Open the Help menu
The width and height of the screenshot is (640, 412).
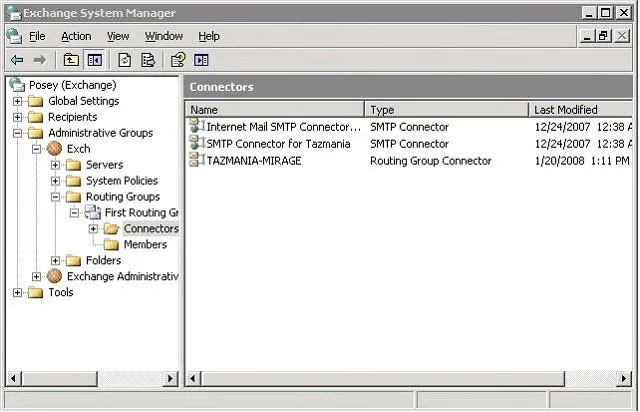(209, 36)
